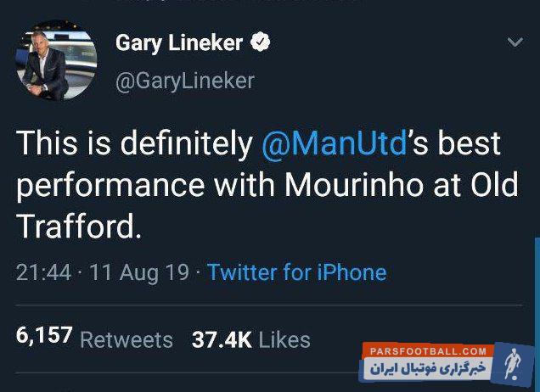Viewport: 540px width, 392px height.
Task: Click the footballer logo in the watermark
Action: [x=513, y=364]
